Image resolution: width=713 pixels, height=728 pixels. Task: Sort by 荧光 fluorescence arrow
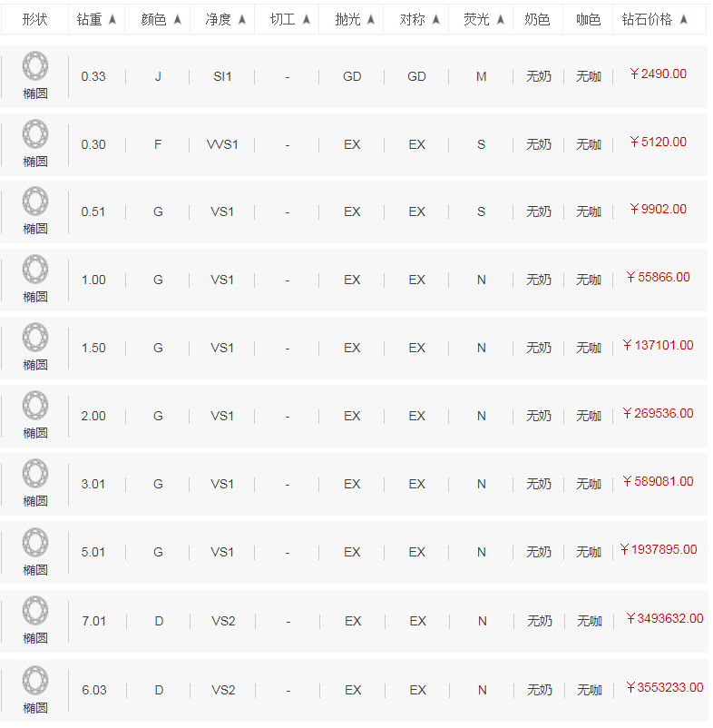coord(500,19)
